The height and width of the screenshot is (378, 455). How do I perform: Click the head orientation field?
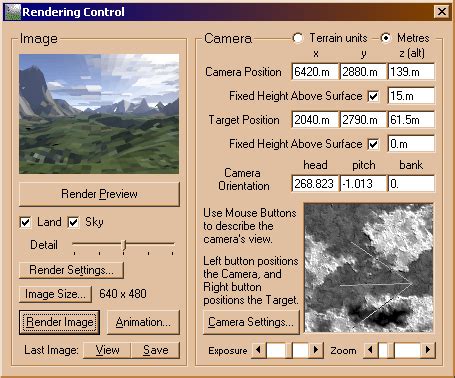coord(315,184)
